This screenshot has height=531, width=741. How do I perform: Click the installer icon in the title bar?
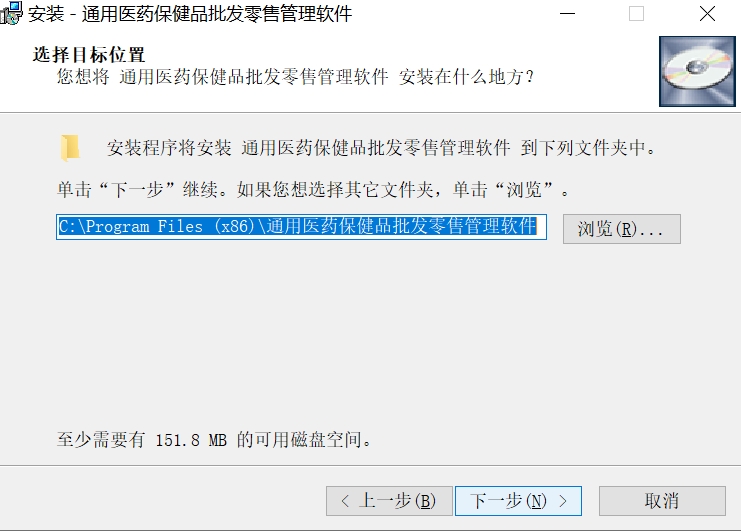pos(11,13)
